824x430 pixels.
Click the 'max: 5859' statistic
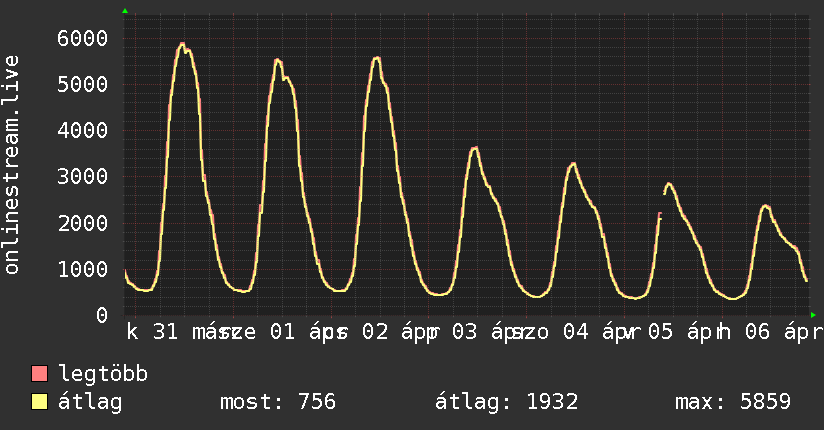click(733, 402)
